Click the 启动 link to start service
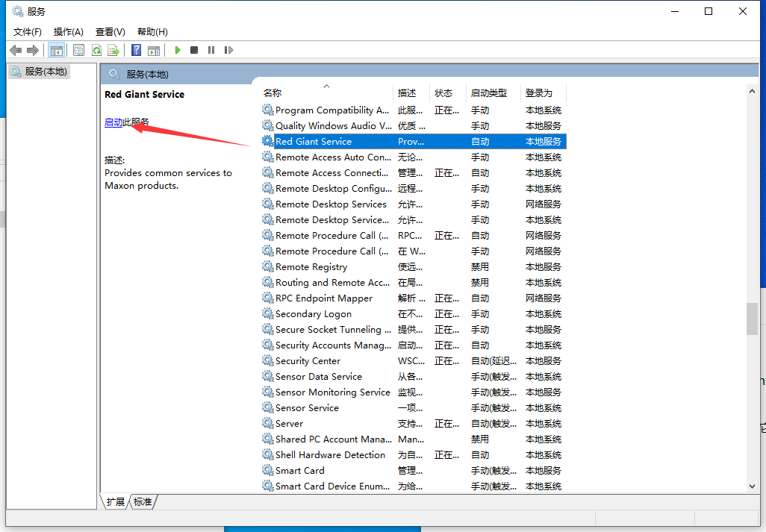 tap(113, 122)
